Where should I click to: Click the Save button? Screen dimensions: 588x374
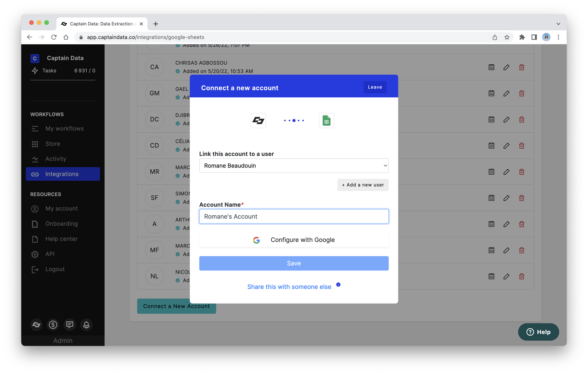294,263
